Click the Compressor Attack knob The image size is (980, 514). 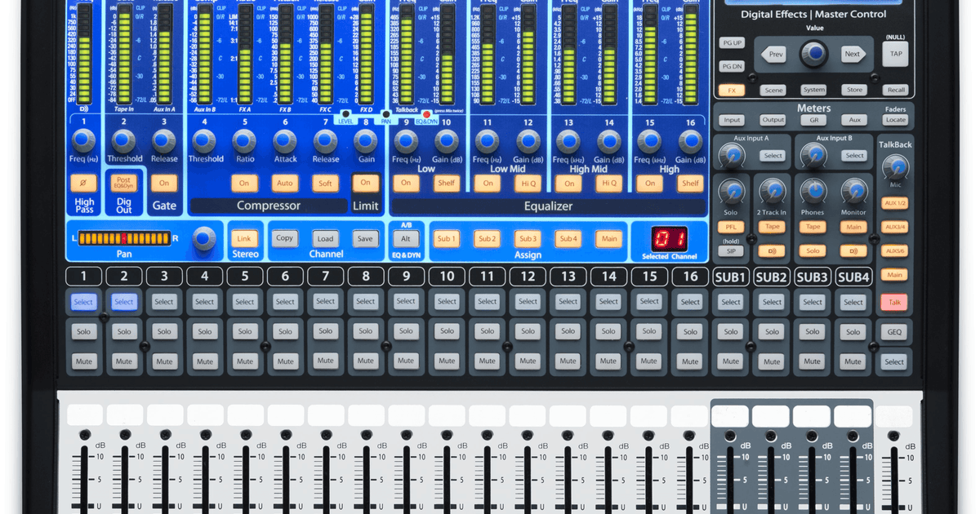(x=285, y=140)
